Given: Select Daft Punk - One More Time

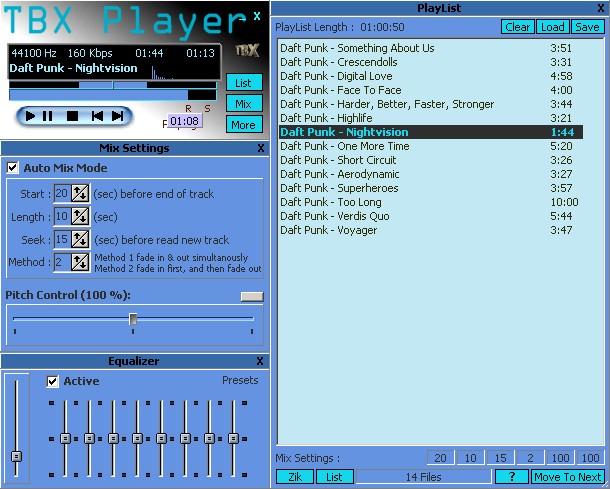Looking at the screenshot, I should (x=431, y=146).
